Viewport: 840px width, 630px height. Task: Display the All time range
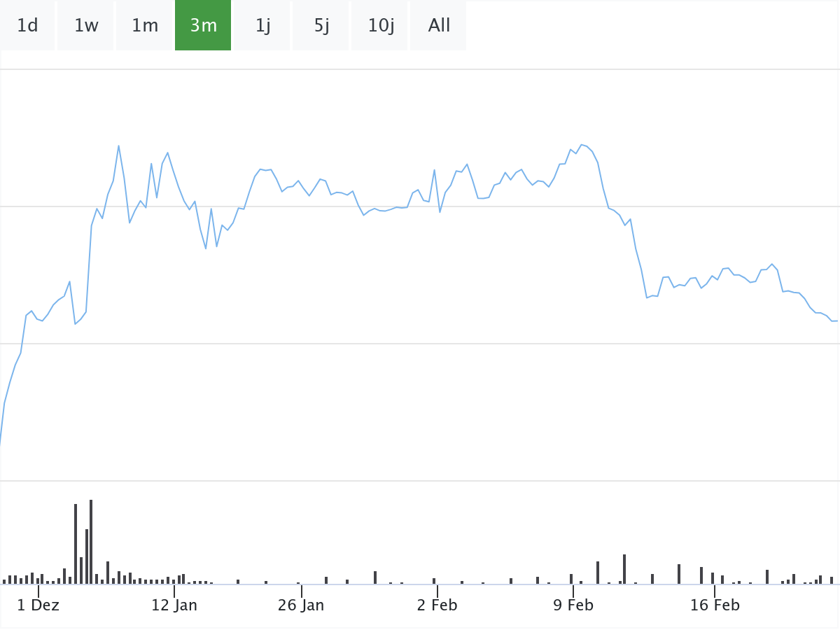pos(439,26)
